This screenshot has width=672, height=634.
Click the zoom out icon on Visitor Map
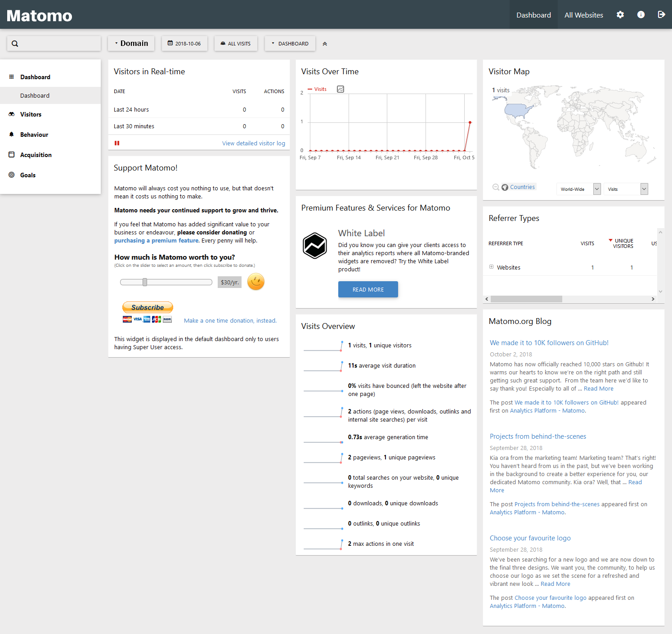495,187
